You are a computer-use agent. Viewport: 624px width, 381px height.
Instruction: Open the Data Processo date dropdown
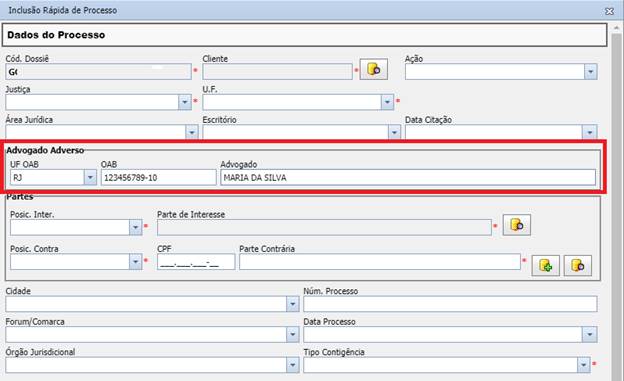[590, 334]
